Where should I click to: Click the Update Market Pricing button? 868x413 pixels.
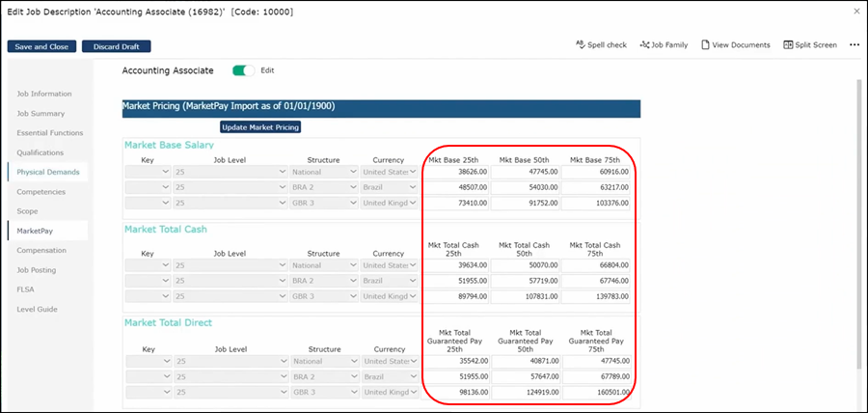pos(260,126)
